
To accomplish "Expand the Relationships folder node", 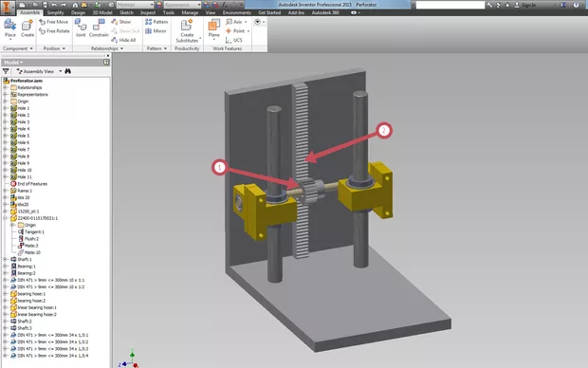I will coord(6,87).
